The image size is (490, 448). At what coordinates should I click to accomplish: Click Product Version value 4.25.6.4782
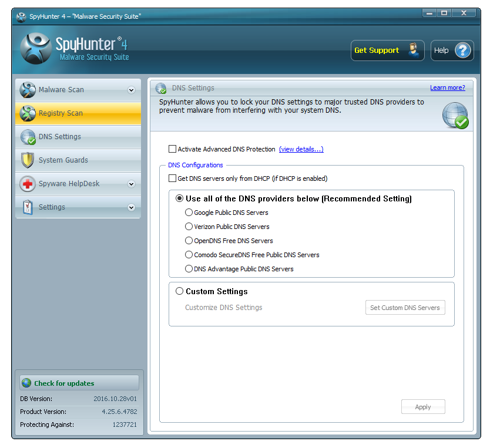tap(119, 412)
